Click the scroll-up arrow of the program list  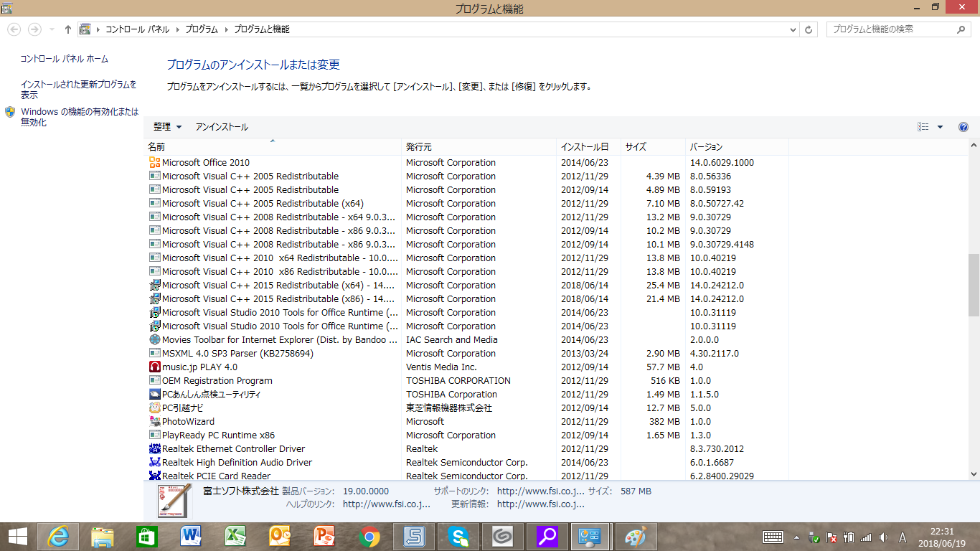[x=974, y=146]
